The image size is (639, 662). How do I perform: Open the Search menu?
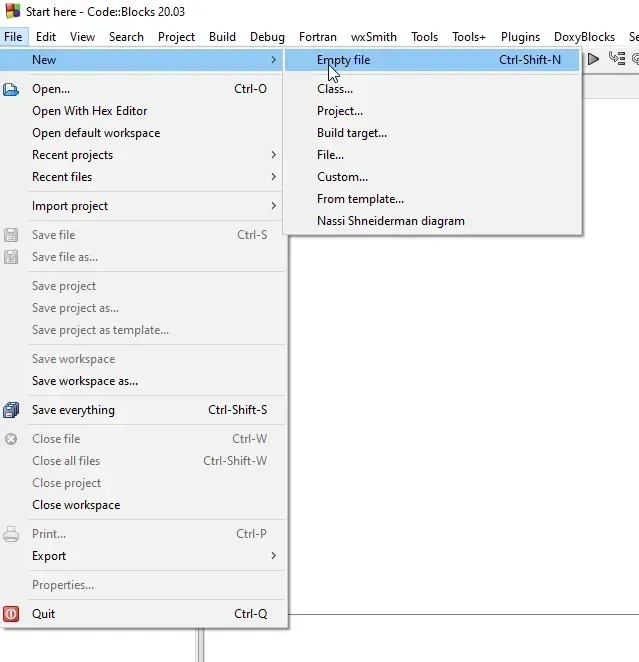(x=126, y=37)
